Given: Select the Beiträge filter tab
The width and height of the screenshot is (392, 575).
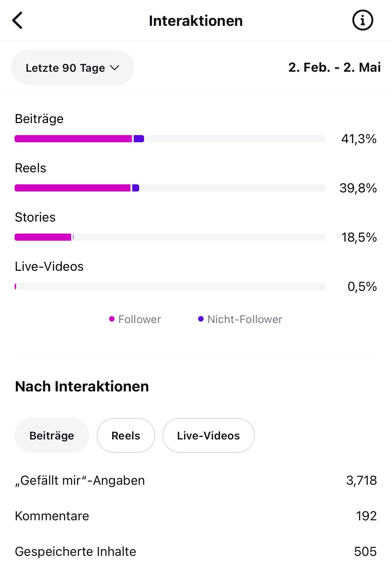Looking at the screenshot, I should point(52,436).
